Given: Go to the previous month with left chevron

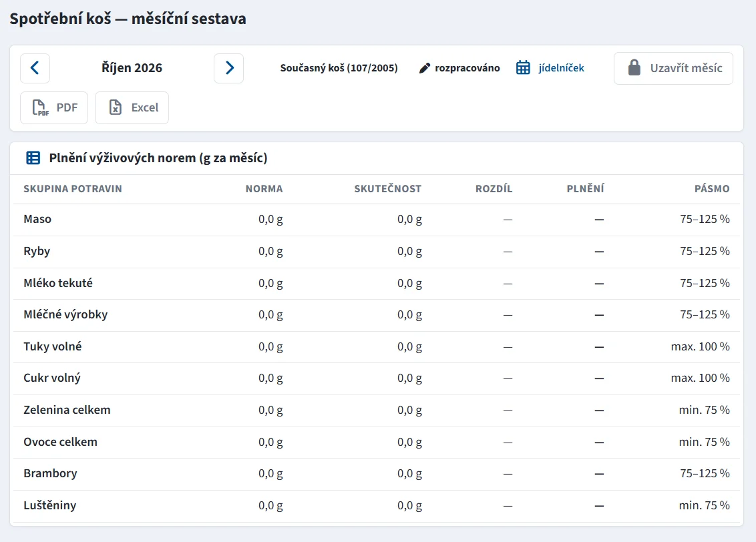Looking at the screenshot, I should [35, 68].
